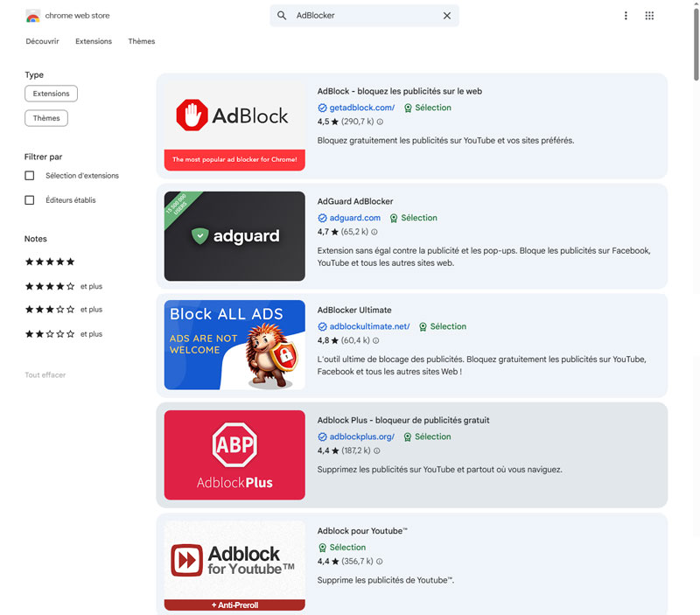Image resolution: width=700 pixels, height=615 pixels.
Task: Click the info icon next to 187,2 k rating
Action: pos(377,451)
